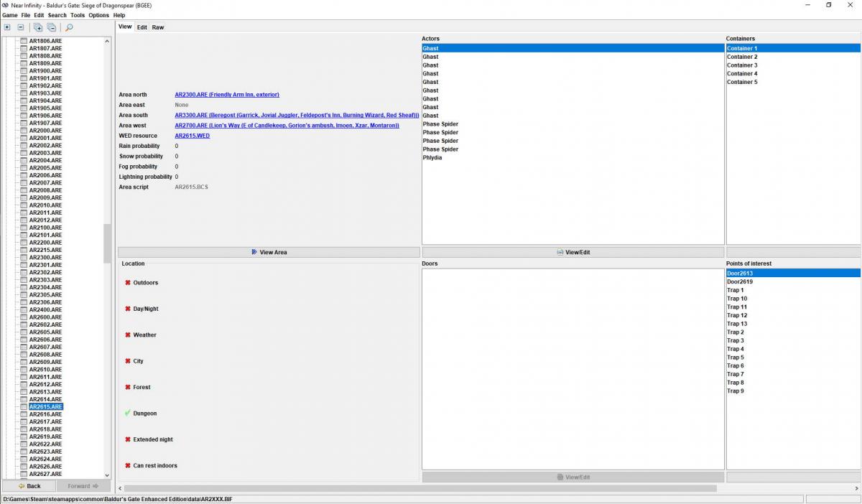Click the red cross icon next to Outdoors

click(x=128, y=283)
